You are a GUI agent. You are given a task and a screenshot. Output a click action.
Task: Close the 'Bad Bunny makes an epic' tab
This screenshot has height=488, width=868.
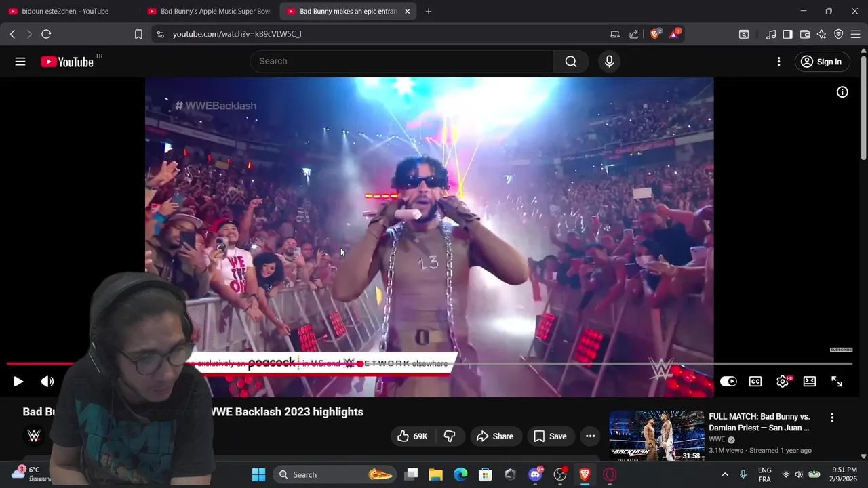pyautogui.click(x=407, y=12)
